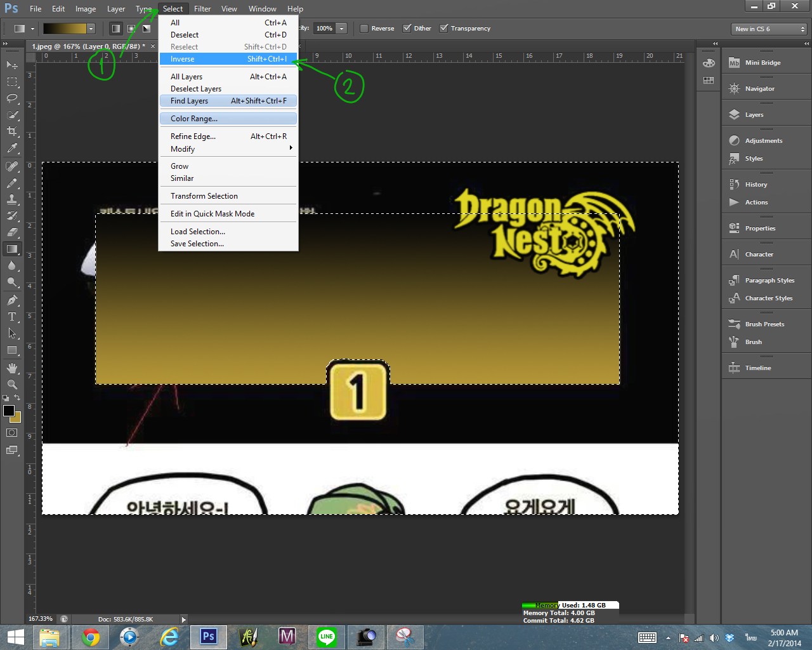Select the Rectangle shape tool
Image resolution: width=812 pixels, height=650 pixels.
12,350
